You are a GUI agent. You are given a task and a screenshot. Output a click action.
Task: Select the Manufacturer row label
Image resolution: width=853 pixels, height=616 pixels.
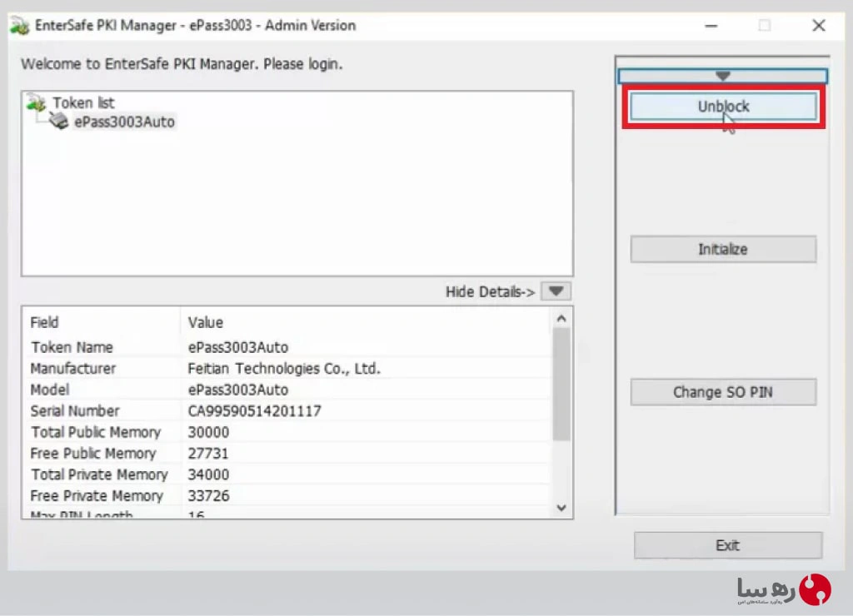[73, 369]
